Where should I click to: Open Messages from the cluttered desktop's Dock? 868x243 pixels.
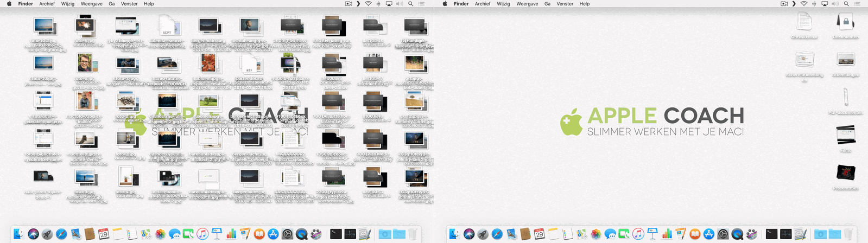point(174,234)
